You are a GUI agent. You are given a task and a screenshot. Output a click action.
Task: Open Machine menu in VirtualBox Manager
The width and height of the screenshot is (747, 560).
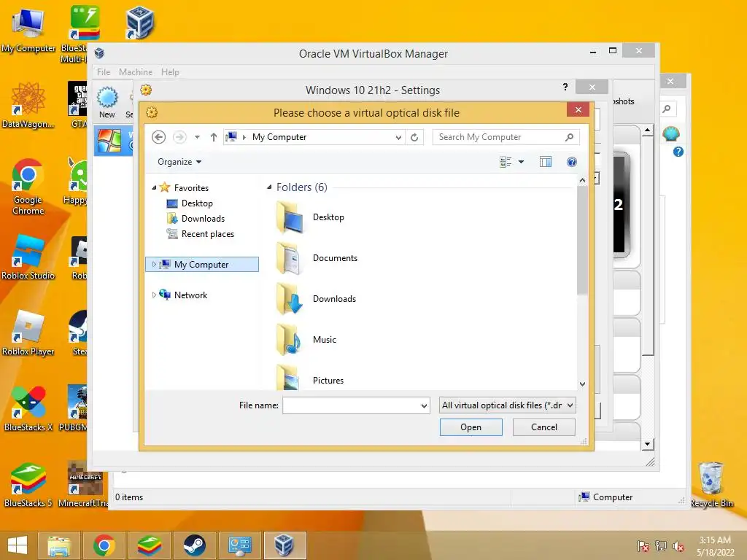click(136, 72)
